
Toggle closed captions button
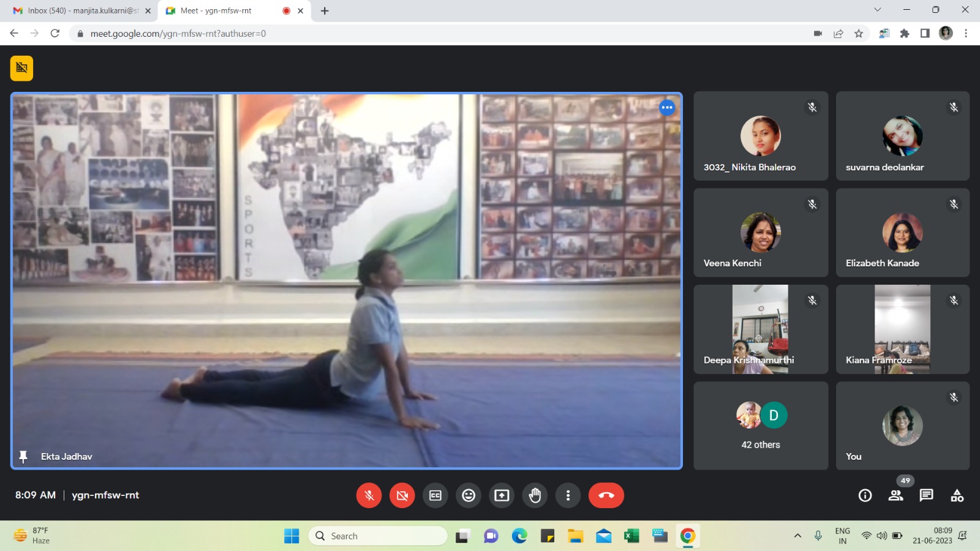tap(435, 495)
